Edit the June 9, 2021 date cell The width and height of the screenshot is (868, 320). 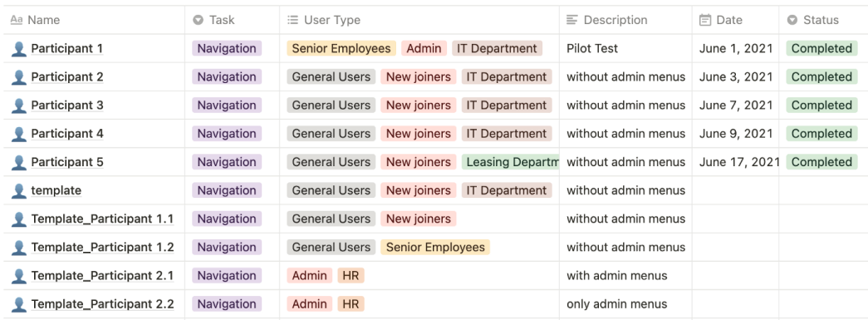pos(736,134)
